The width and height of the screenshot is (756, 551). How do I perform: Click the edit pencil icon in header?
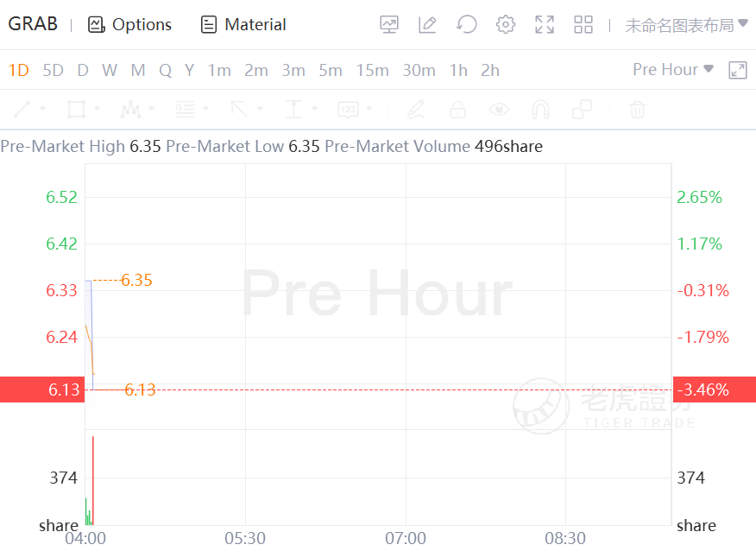click(427, 24)
